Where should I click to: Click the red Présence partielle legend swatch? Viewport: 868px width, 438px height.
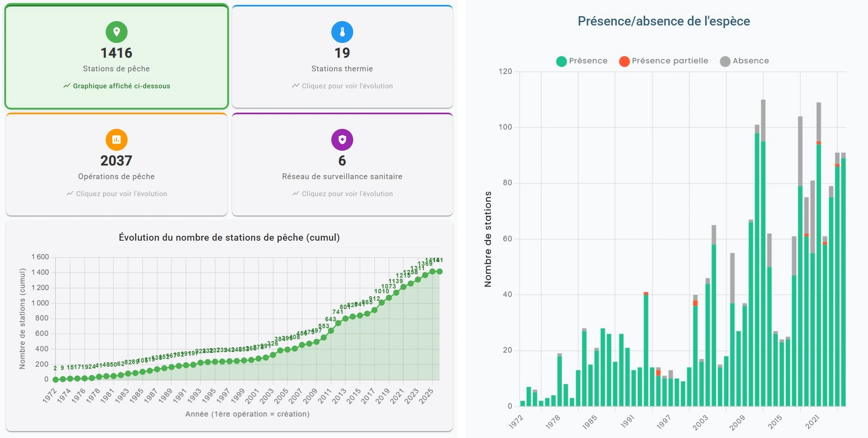(x=624, y=62)
